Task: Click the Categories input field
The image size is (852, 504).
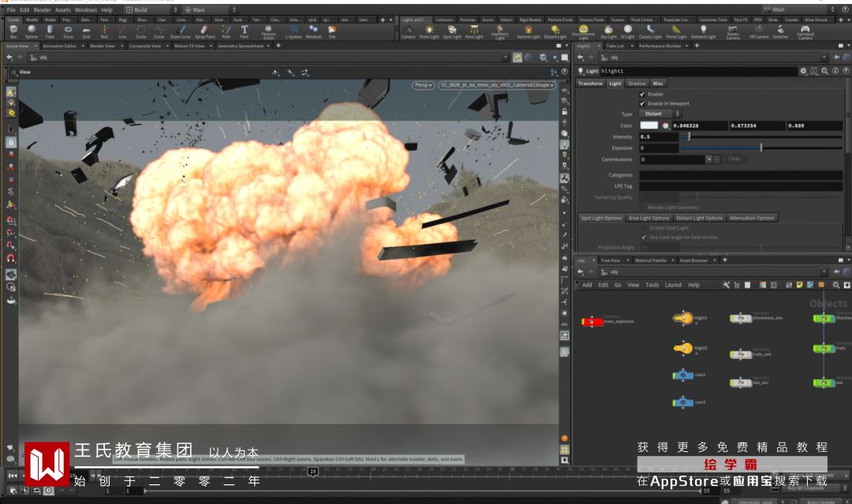Action: tap(741, 175)
